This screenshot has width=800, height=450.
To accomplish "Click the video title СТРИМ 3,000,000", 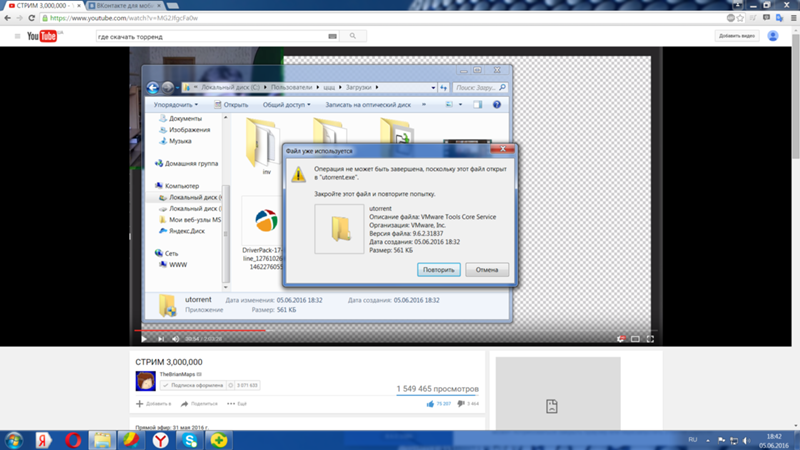I will [168, 362].
